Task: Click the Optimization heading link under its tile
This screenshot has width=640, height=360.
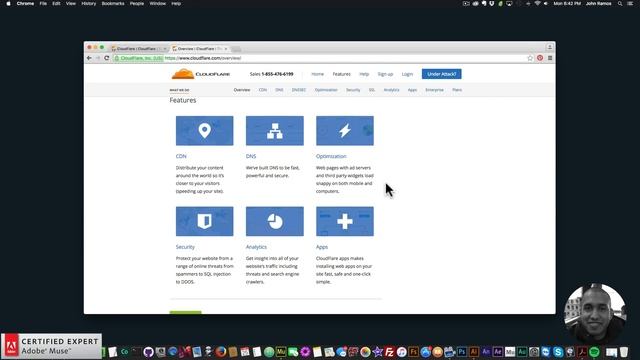Action: tap(331, 156)
